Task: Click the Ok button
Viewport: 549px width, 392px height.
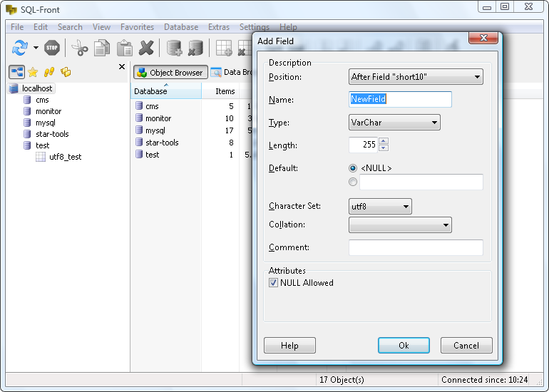Action: [404, 346]
